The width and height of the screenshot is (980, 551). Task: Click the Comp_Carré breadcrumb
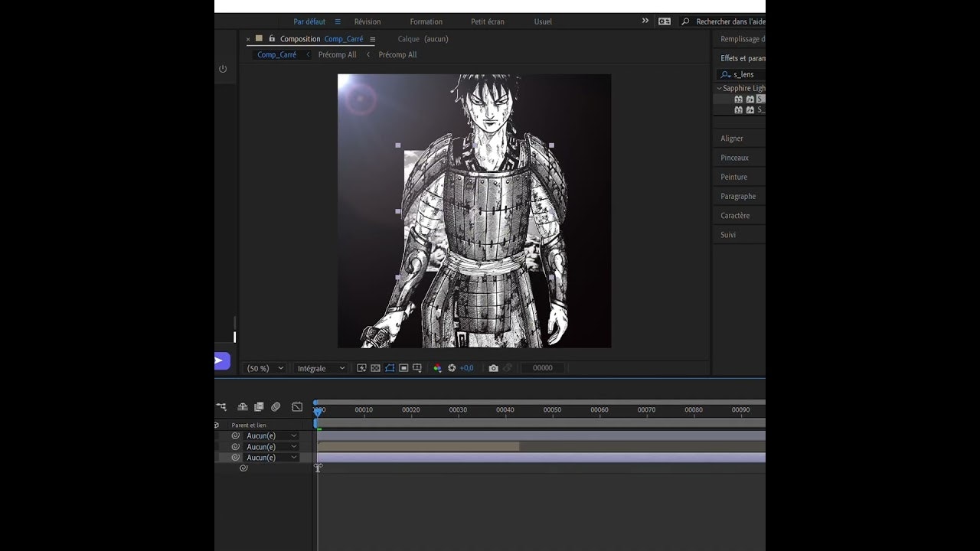(276, 55)
